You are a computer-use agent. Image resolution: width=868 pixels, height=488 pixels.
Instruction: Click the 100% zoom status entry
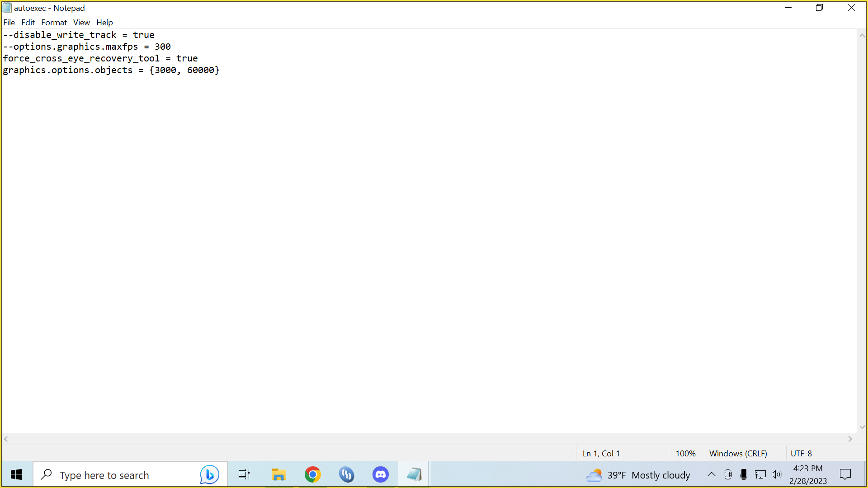point(685,453)
